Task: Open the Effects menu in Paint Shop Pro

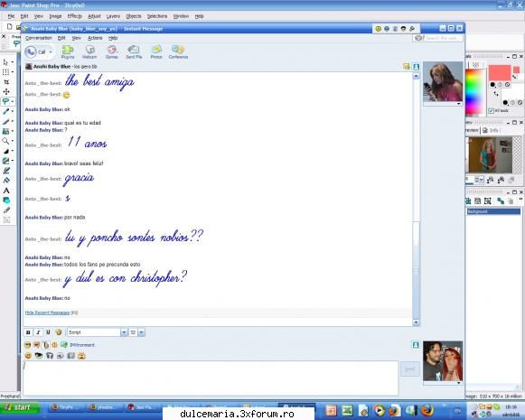Action: (x=74, y=16)
